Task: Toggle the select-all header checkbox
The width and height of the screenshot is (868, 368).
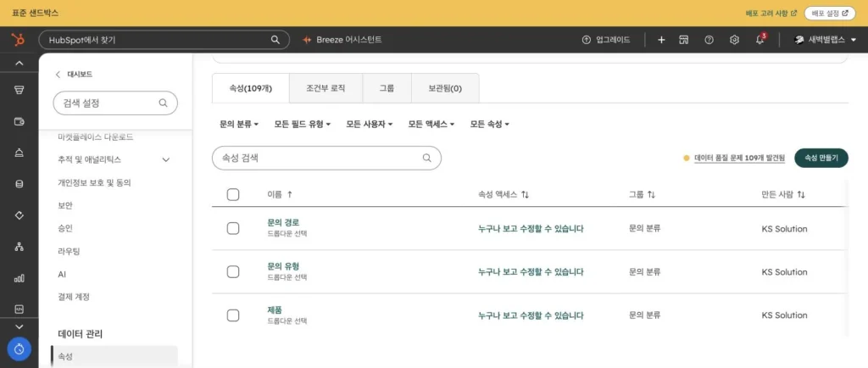Action: (x=233, y=194)
